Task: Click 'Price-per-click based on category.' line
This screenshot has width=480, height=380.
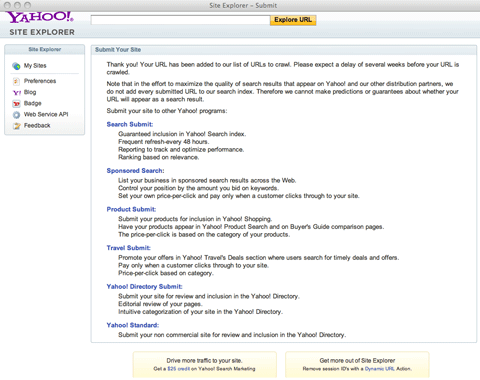Action: tap(166, 273)
